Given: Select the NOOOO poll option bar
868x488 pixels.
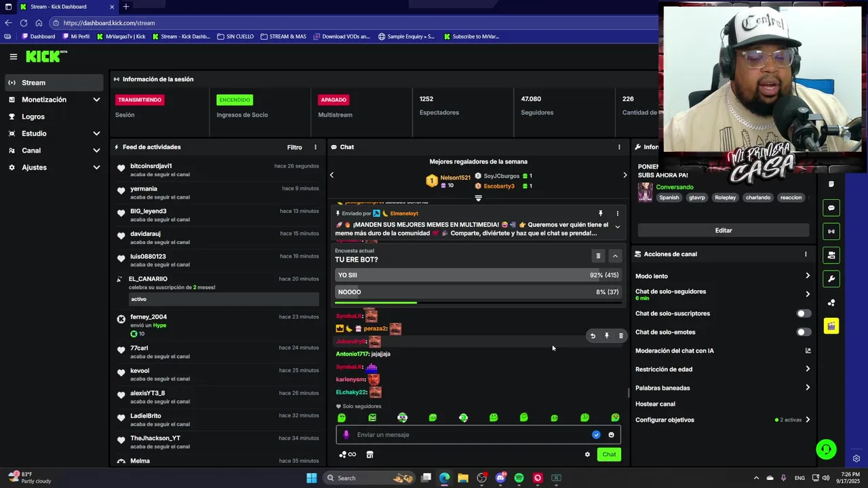Looking at the screenshot, I should tap(478, 292).
